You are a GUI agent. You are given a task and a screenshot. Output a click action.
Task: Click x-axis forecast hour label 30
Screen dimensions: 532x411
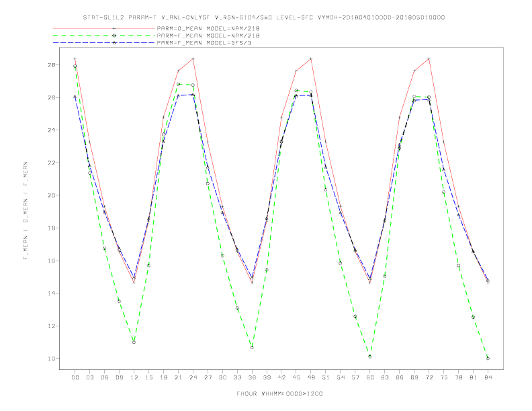[222, 377]
